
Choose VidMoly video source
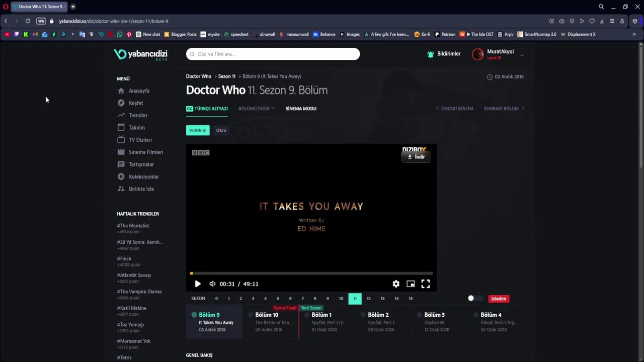(198, 130)
